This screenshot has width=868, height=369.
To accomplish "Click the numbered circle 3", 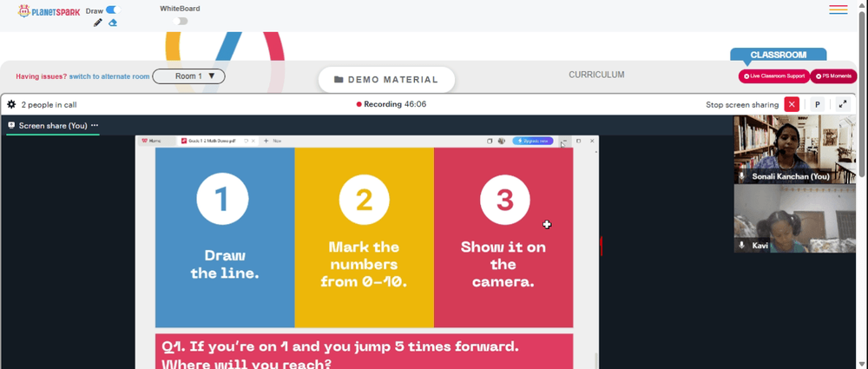I will [505, 200].
